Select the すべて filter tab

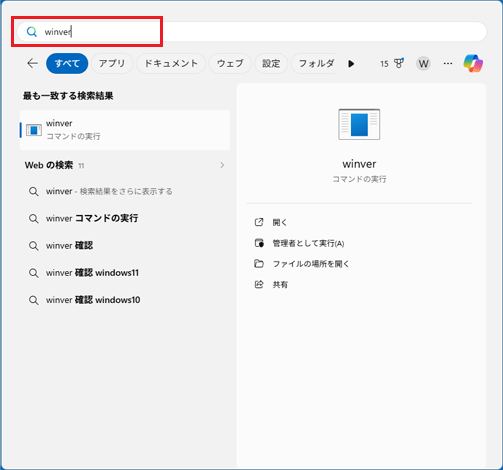point(67,63)
